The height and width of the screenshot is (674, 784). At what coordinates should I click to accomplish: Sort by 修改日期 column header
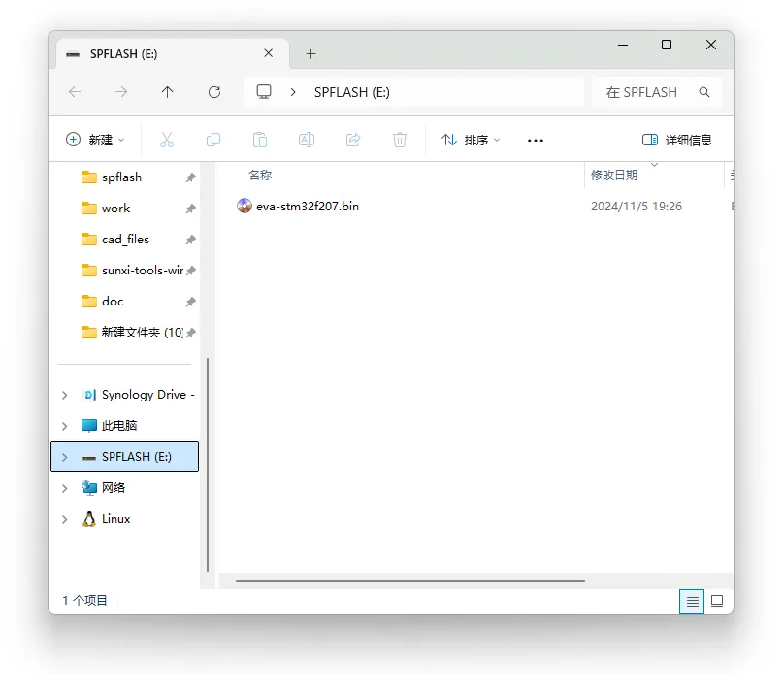[614, 176]
